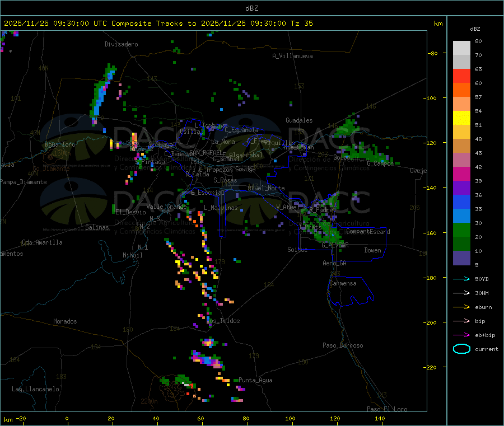Click the La_Nora map label

tap(223, 142)
